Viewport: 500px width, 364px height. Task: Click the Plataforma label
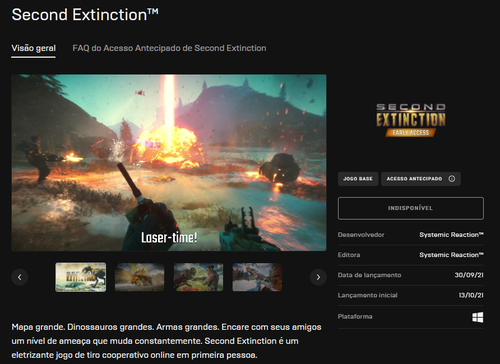pyautogui.click(x=355, y=317)
